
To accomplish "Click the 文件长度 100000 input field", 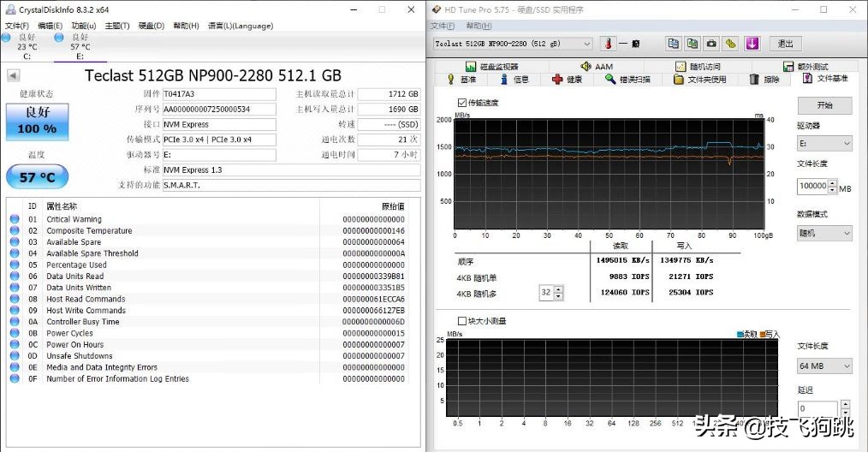I will click(x=812, y=187).
